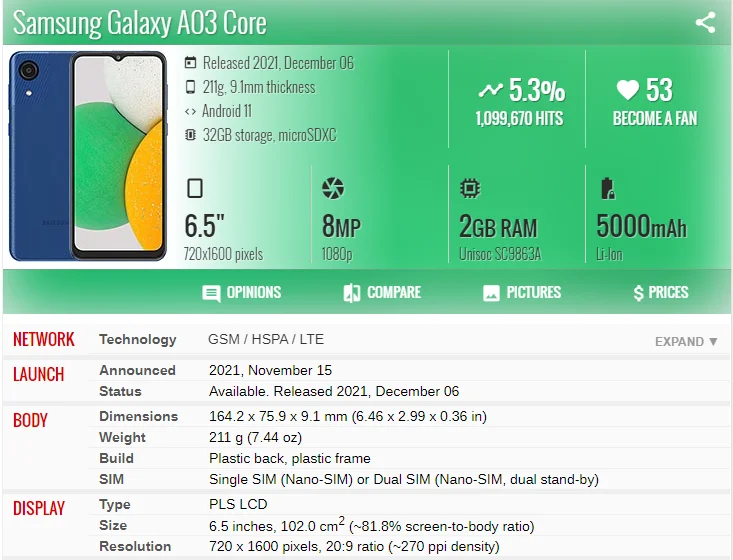Click the heart icon to become a fan

[627, 90]
